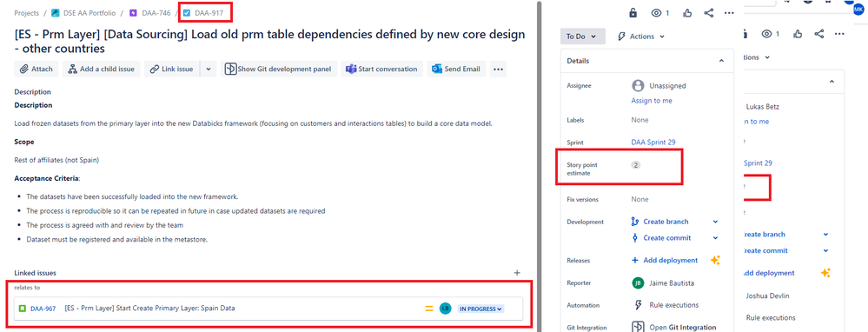Screen dimensions: 868x332
Task: Click the Fix versions None field
Action: pos(640,199)
